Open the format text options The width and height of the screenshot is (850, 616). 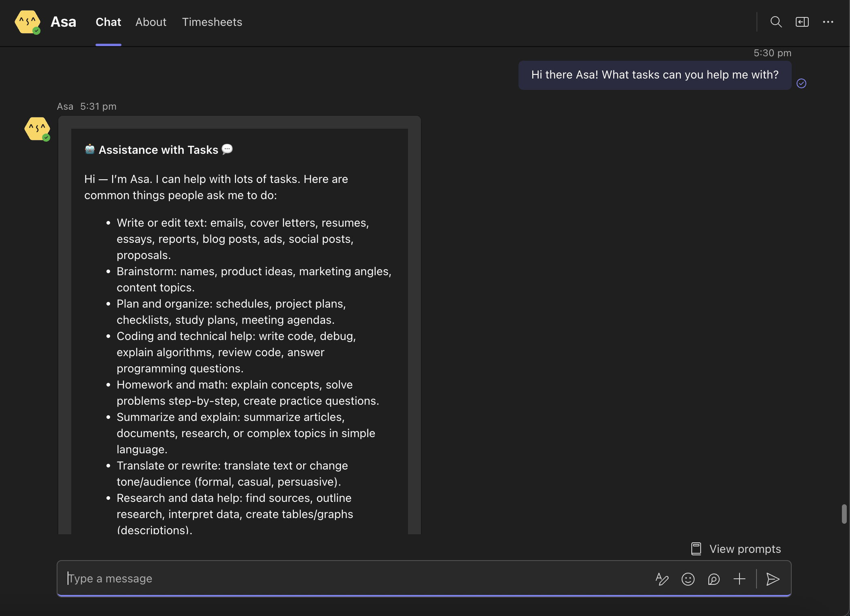point(662,579)
